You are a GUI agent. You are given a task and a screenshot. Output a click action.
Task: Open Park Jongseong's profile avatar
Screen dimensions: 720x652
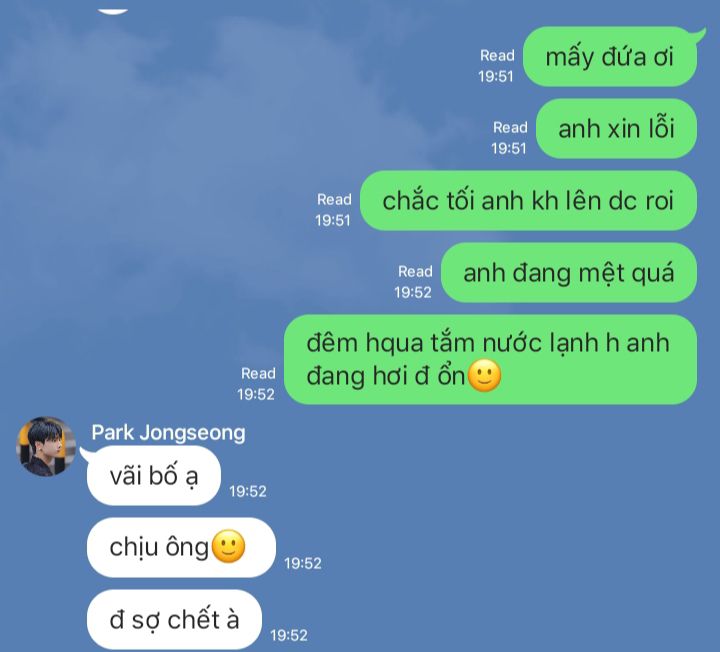click(x=46, y=446)
